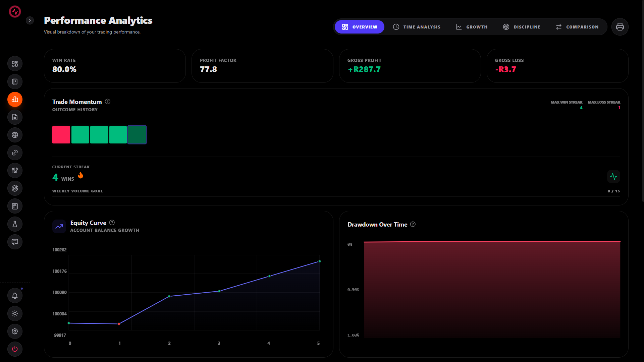Screen dimensions: 644x362
Task: Open the flask lab icon in sidebar
Action: click(15, 224)
